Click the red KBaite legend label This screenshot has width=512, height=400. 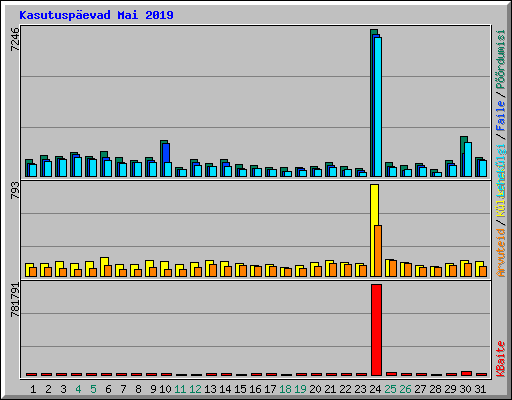coord(501,358)
